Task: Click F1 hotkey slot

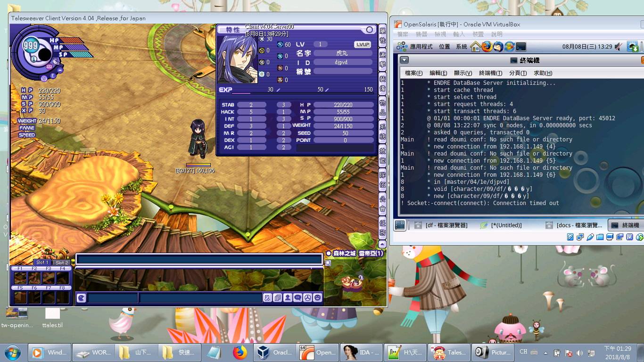Action: [20, 278]
